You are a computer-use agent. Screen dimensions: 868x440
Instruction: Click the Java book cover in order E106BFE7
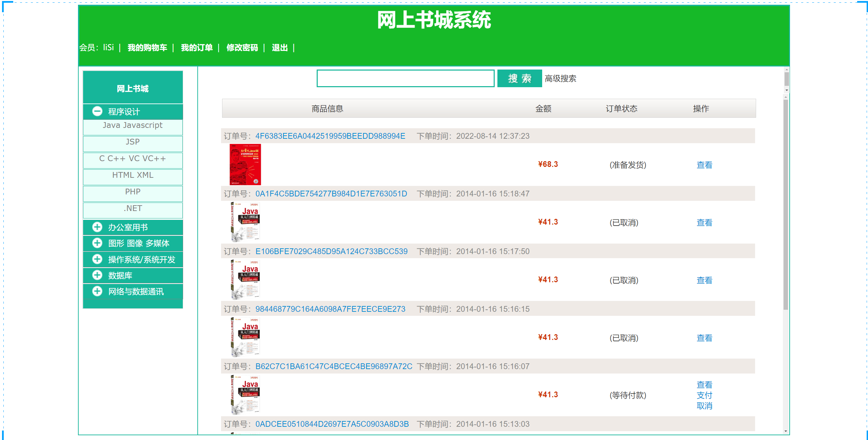click(x=245, y=280)
